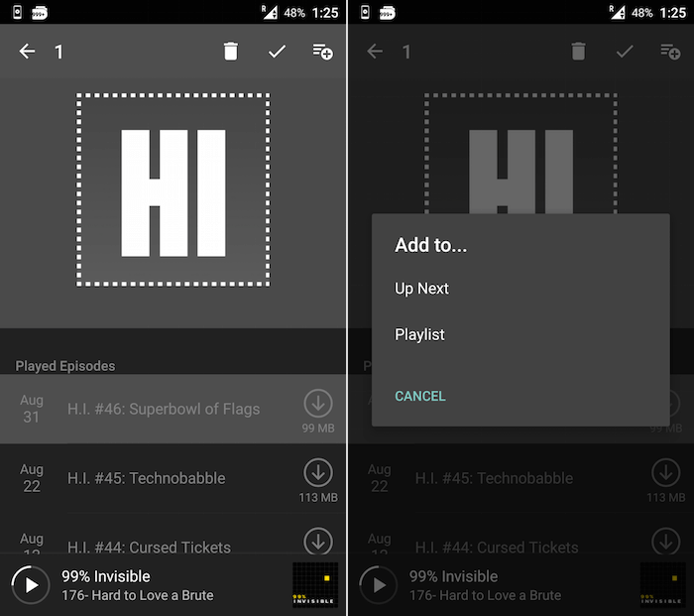This screenshot has height=616, width=694.
Task: Download H.I. #45 Technobabble in right screen
Action: pos(666,473)
